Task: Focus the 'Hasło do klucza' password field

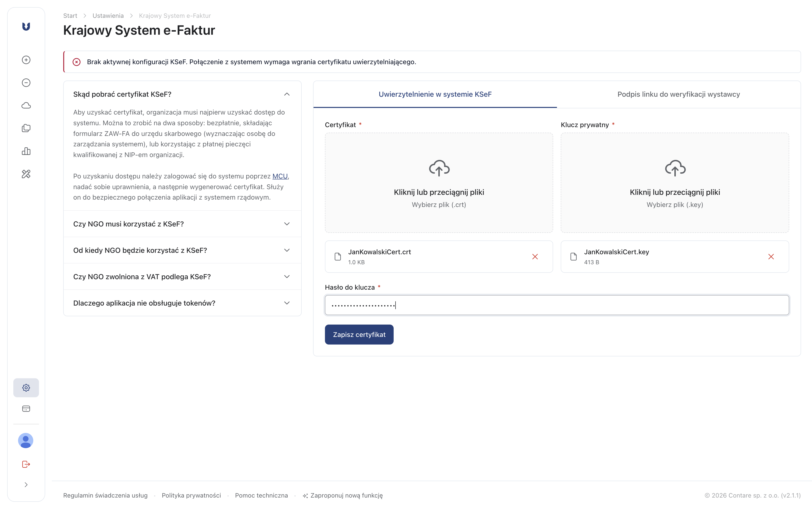Action: point(556,305)
